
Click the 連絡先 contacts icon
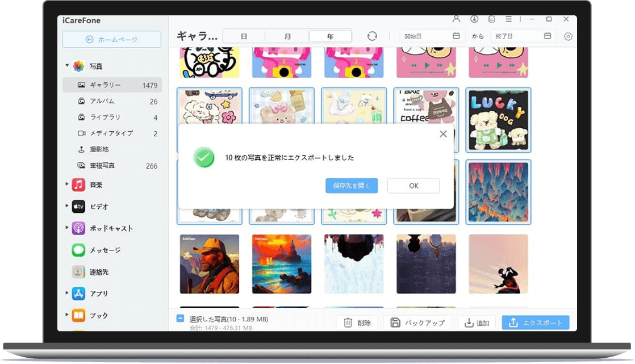[79, 271]
